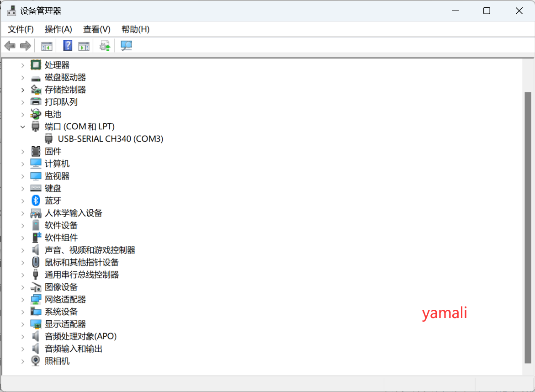Image resolution: width=535 pixels, height=392 pixels.
Task: Select the '声音、视频和游戏控制器' label
Action: click(90, 250)
